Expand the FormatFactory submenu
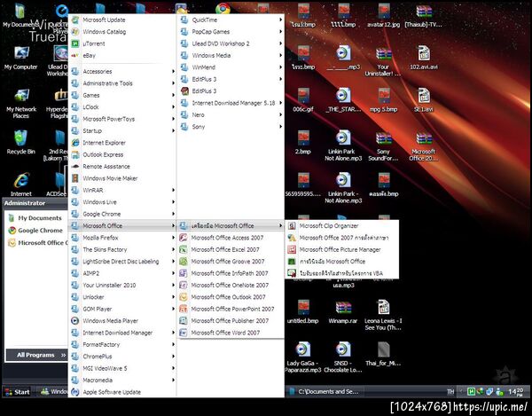The height and width of the screenshot is (416, 532). point(122,344)
